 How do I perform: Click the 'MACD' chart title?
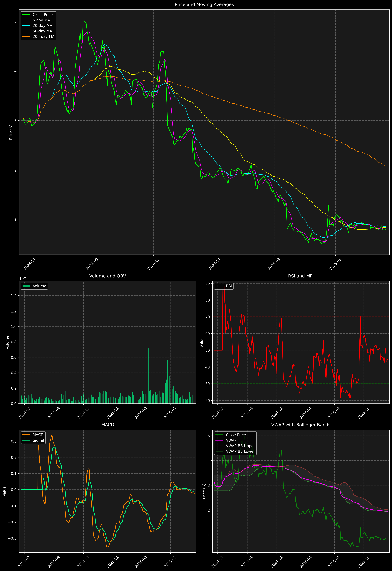point(108,425)
